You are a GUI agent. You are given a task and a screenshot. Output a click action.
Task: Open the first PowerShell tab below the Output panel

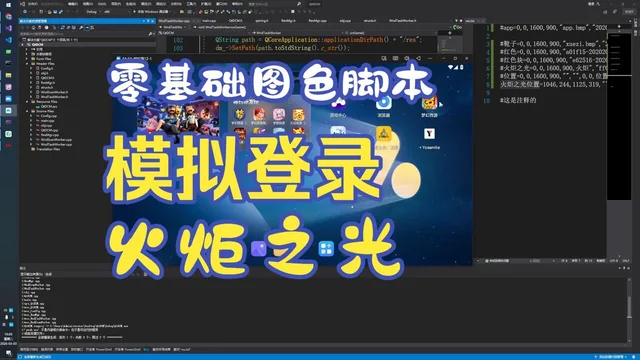98,350
